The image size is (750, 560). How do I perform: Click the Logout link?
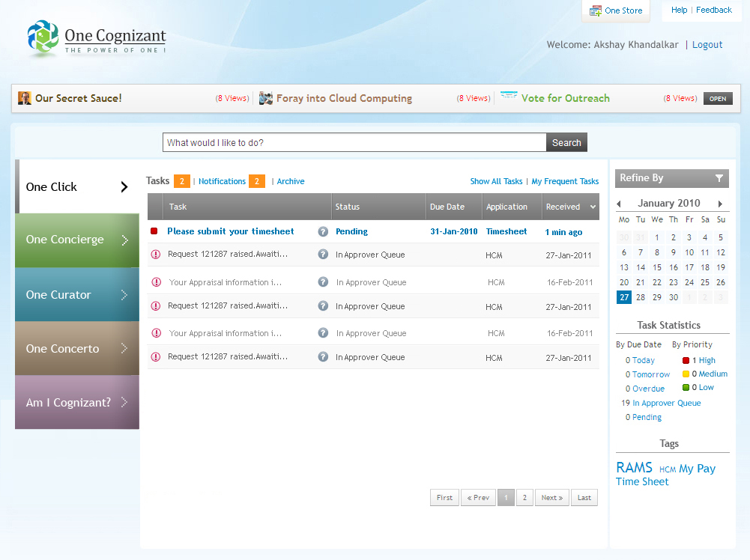tap(707, 45)
